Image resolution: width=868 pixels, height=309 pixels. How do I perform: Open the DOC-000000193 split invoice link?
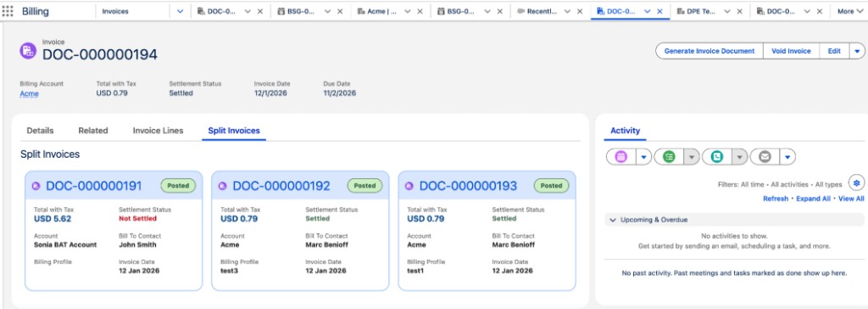[468, 186]
